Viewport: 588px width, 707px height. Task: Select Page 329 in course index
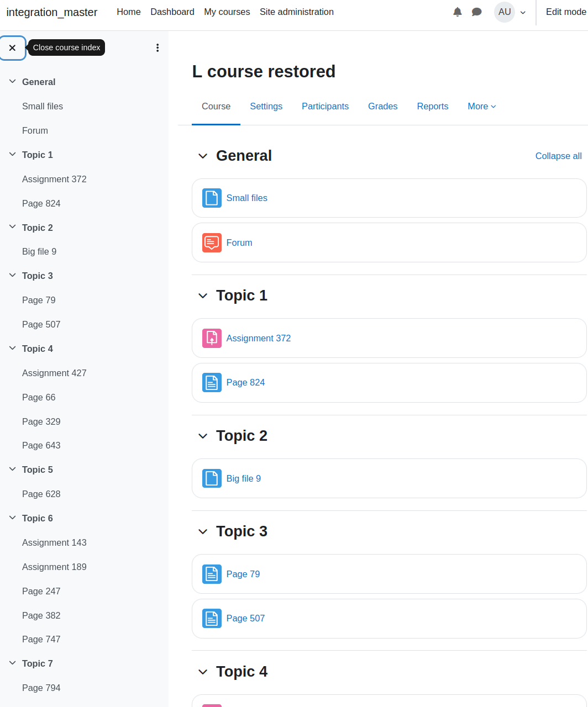click(41, 422)
